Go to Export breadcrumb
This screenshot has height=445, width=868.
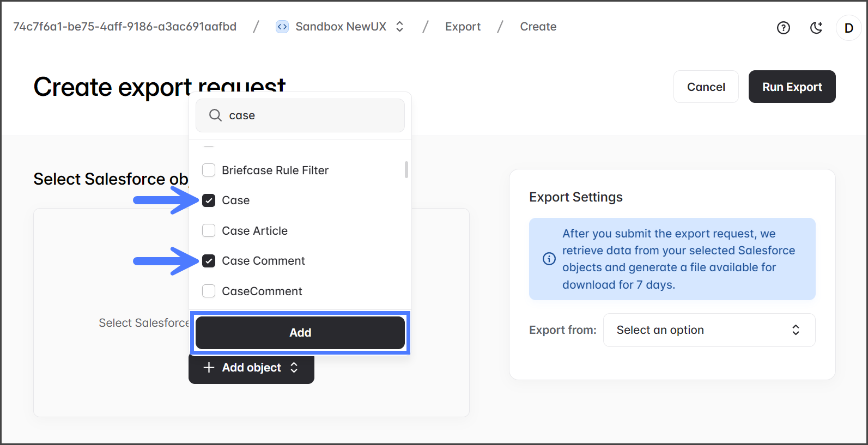click(x=463, y=27)
